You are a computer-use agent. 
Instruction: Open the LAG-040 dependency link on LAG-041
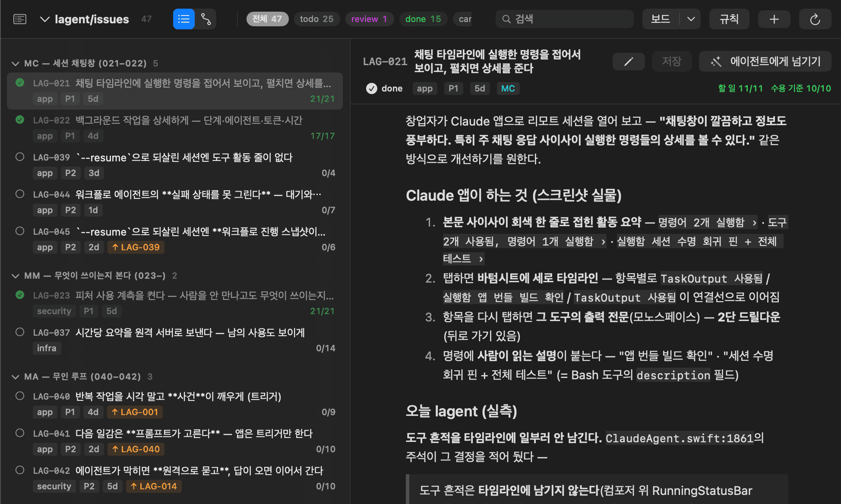[136, 449]
